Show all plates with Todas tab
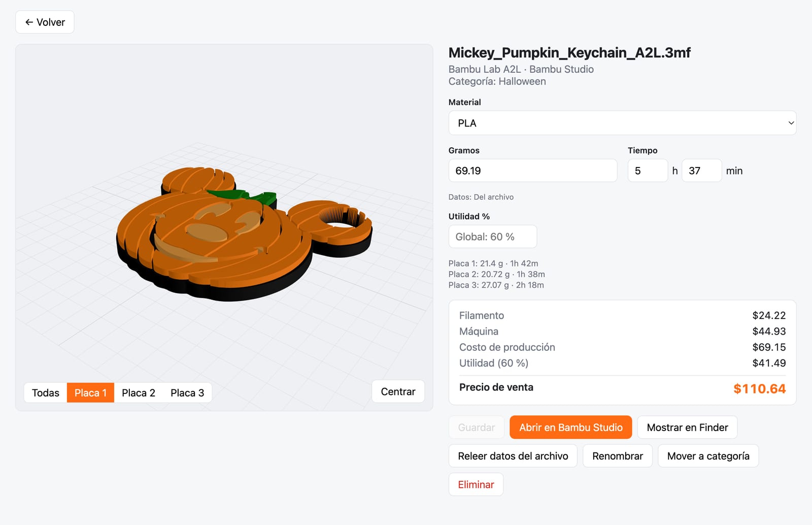 click(x=46, y=393)
